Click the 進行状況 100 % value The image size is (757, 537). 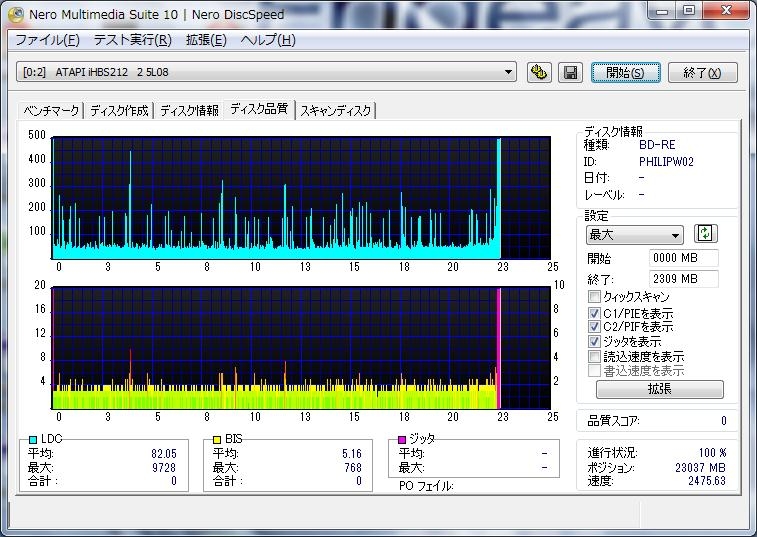point(712,453)
